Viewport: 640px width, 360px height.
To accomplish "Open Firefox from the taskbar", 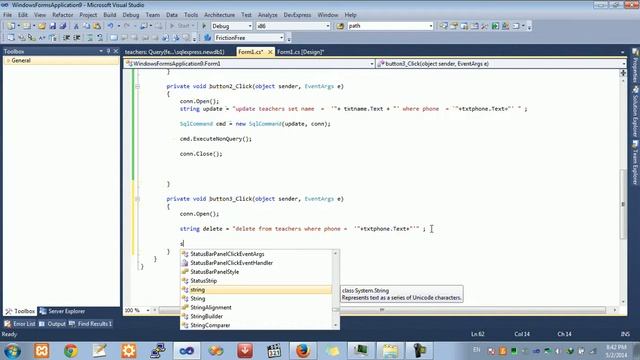I will [303, 351].
